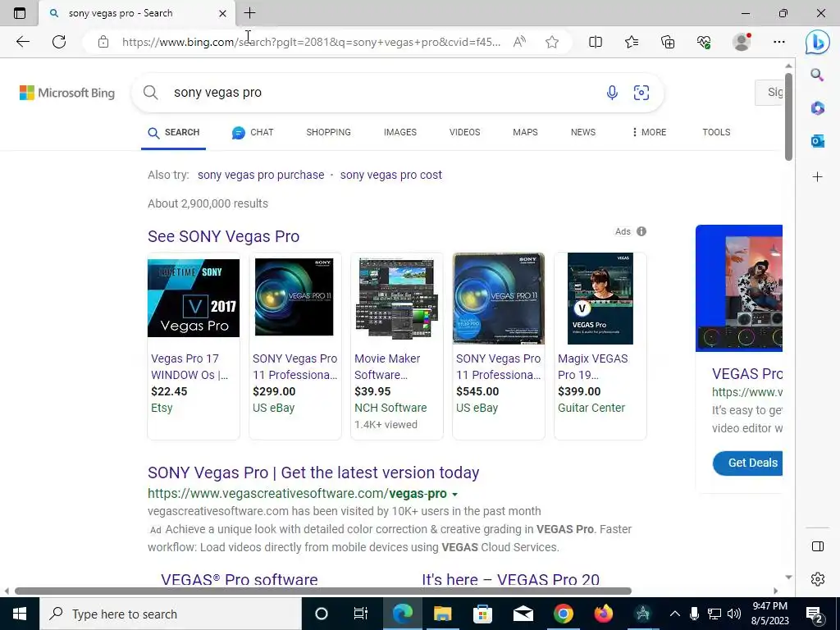Open SONY Vegas Pro 11 $299.00 listing
The width and height of the screenshot is (840, 630).
[294, 346]
